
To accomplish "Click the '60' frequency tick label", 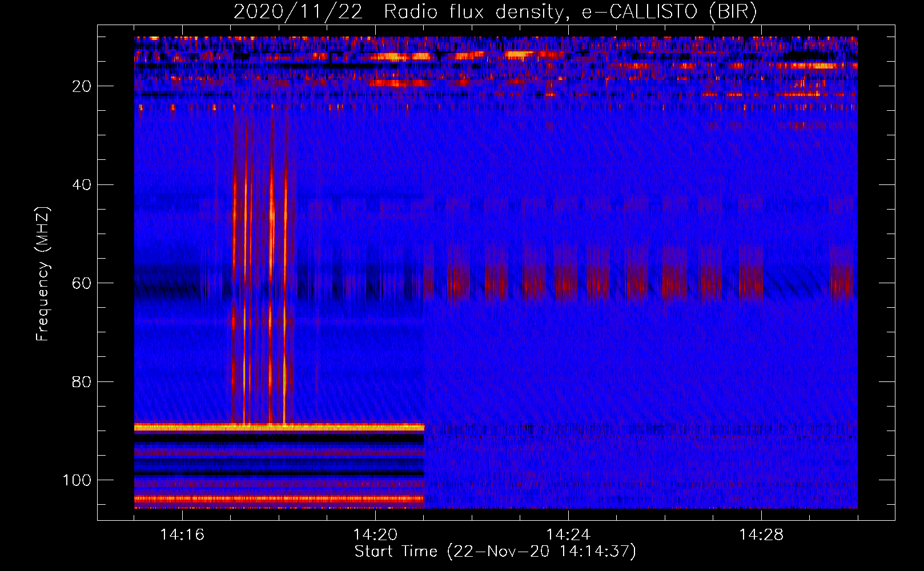I will point(82,283).
